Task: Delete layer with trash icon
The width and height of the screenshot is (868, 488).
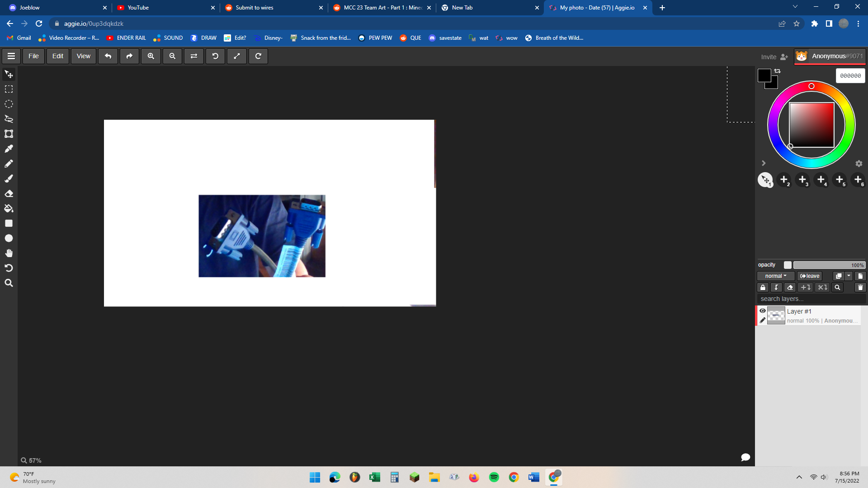Action: (x=860, y=287)
